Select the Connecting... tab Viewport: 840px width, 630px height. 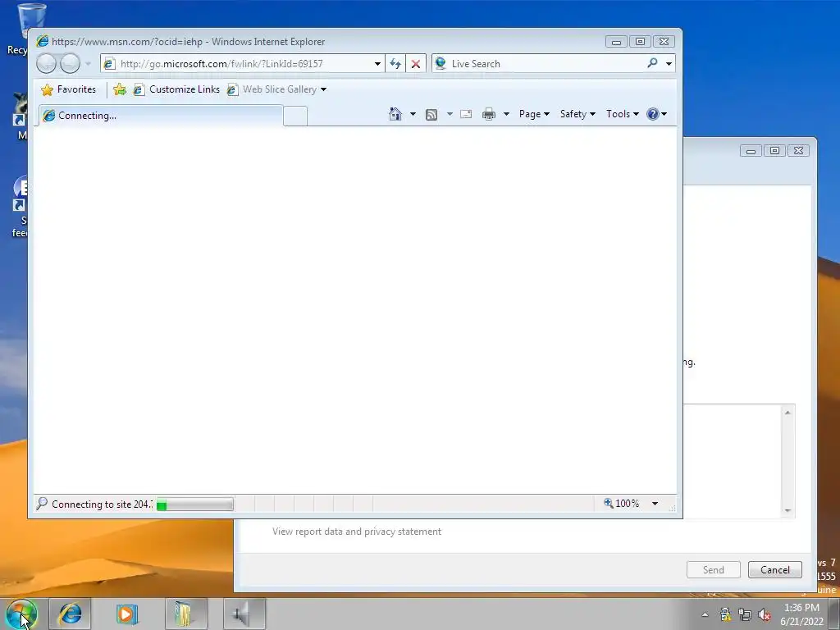point(159,116)
